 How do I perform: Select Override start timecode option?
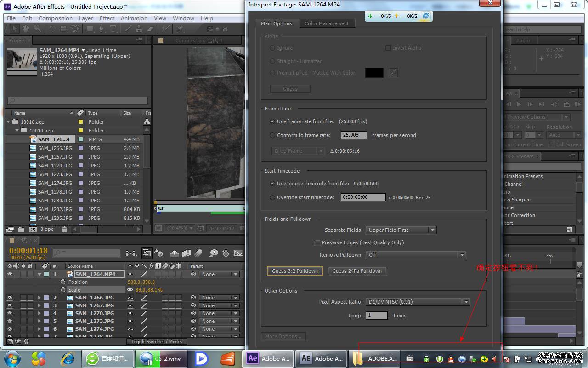272,197
